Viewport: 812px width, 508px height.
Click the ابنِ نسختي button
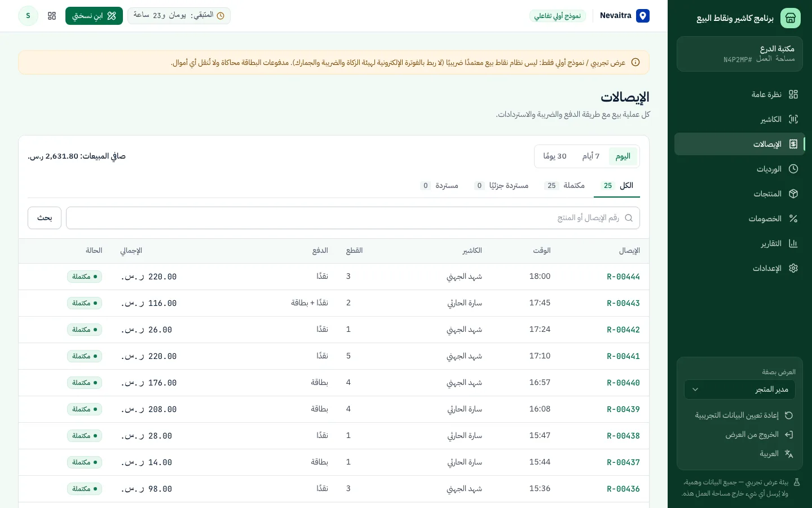[94, 16]
